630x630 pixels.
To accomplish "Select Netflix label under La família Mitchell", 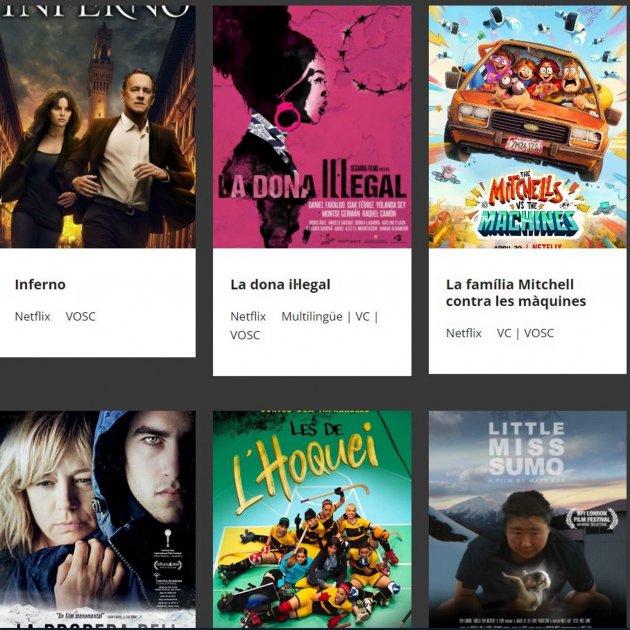I will [x=464, y=333].
